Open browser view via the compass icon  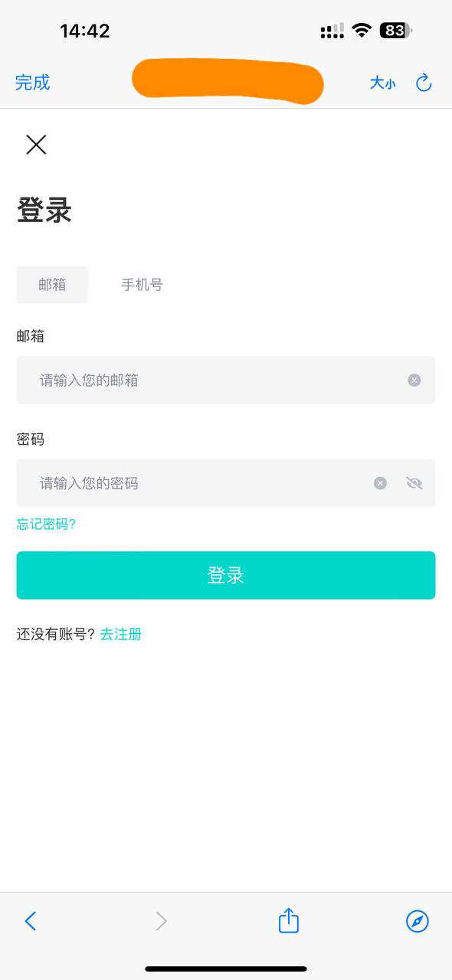point(417,921)
